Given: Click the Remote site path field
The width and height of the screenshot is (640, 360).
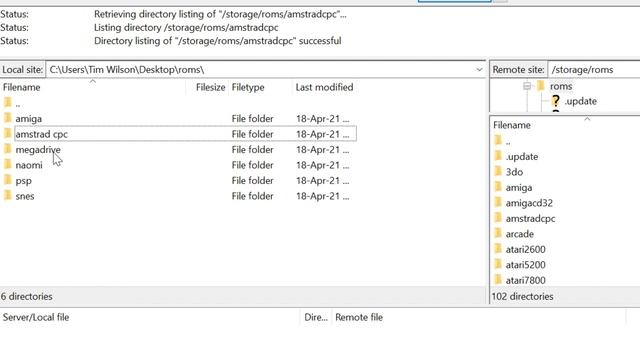Looking at the screenshot, I should pyautogui.click(x=594, y=70).
